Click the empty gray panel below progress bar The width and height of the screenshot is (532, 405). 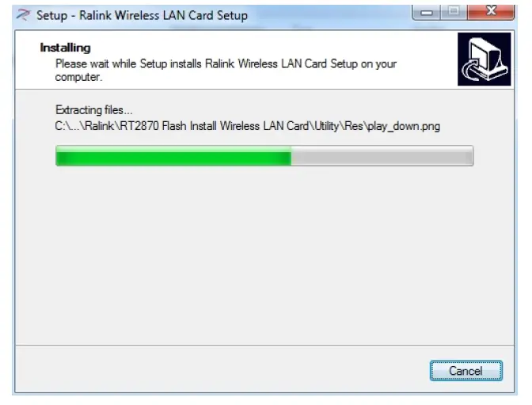click(264, 255)
